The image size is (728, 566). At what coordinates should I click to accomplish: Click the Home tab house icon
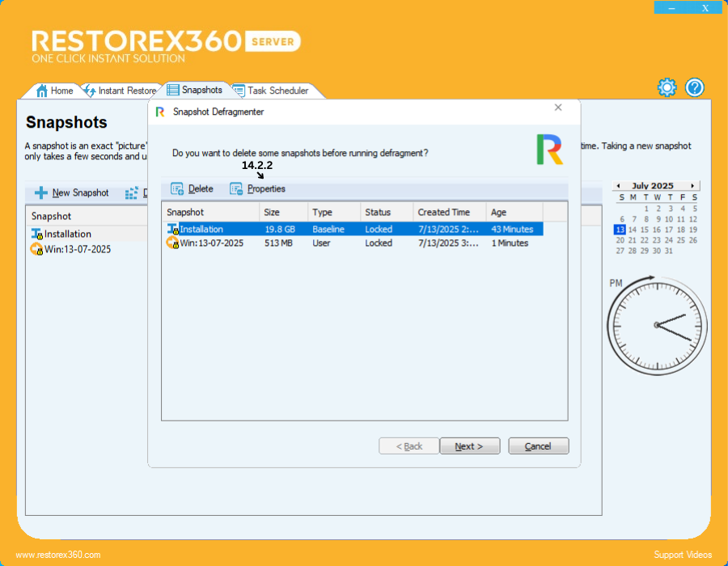(42, 91)
